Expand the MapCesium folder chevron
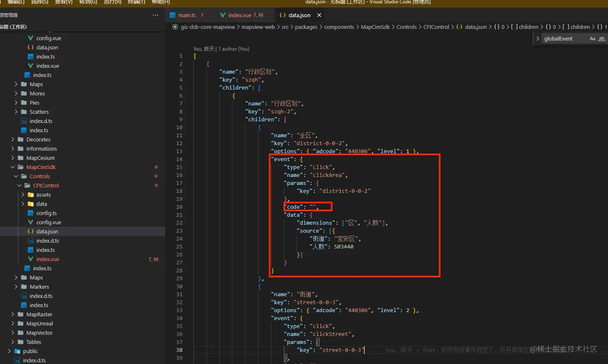The width and height of the screenshot is (608, 364). click(13, 158)
